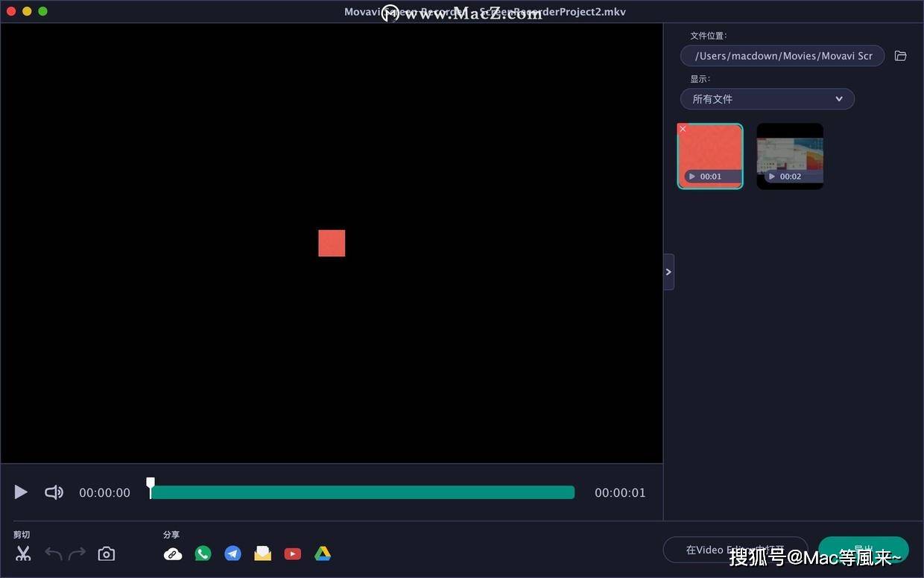Mute audio with the volume icon
Viewport: 924px width, 578px height.
(x=54, y=492)
